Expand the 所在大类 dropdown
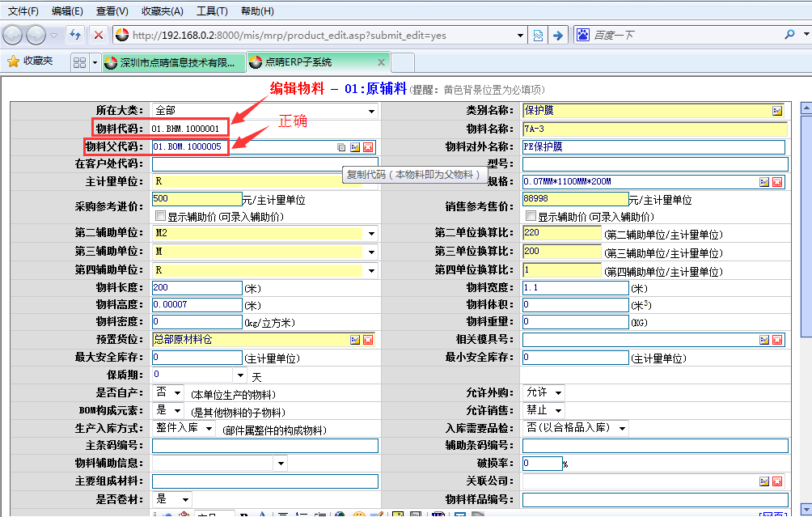This screenshot has height=517, width=812. [371, 111]
